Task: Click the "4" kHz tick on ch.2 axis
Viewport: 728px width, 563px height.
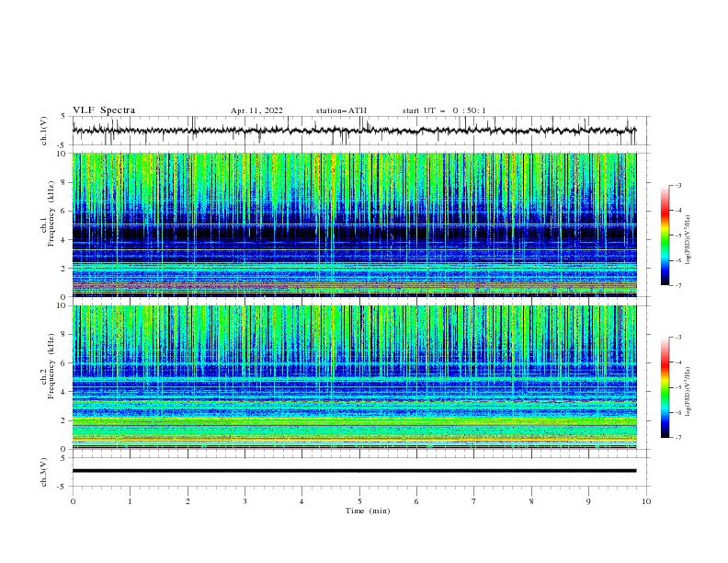Action: point(65,392)
